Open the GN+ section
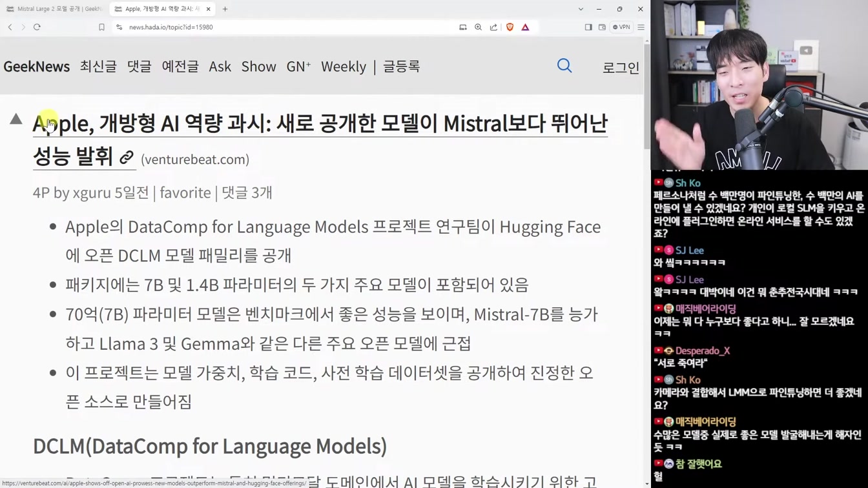 pyautogui.click(x=298, y=66)
